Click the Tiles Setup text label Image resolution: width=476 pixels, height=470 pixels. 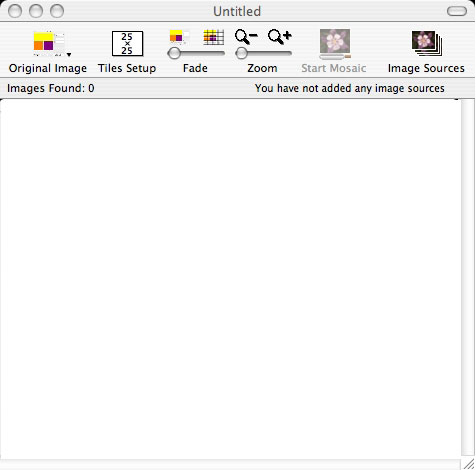pyautogui.click(x=127, y=68)
